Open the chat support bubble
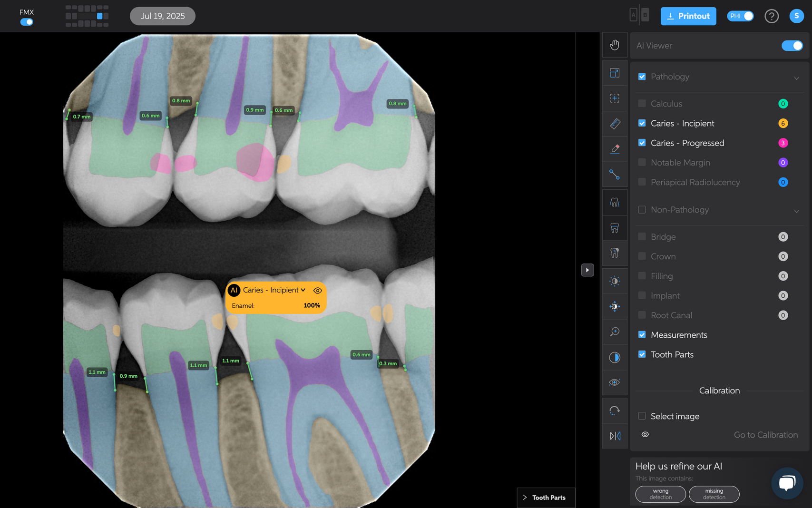The height and width of the screenshot is (508, 812). pos(787,483)
